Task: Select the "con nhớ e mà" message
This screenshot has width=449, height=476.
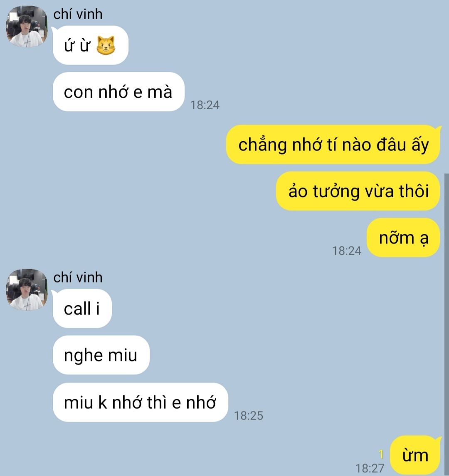Action: click(118, 92)
